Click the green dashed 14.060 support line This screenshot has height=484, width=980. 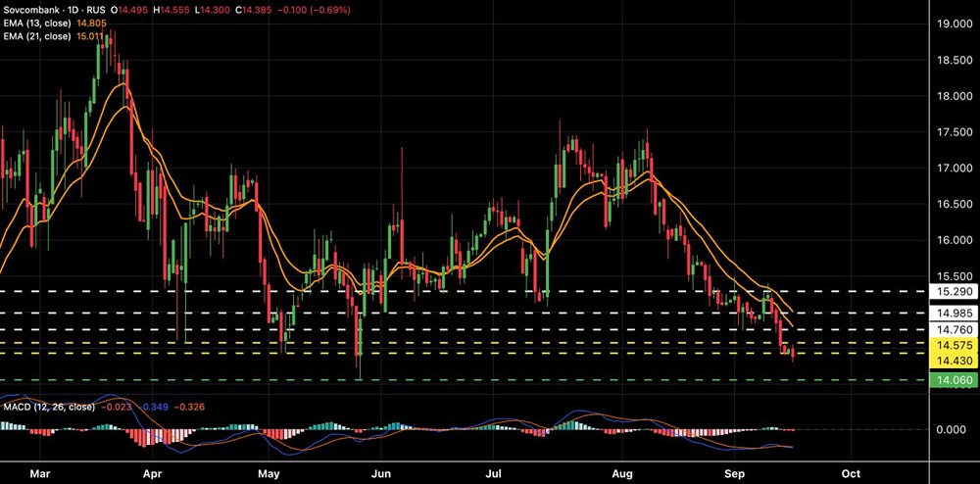click(464, 380)
